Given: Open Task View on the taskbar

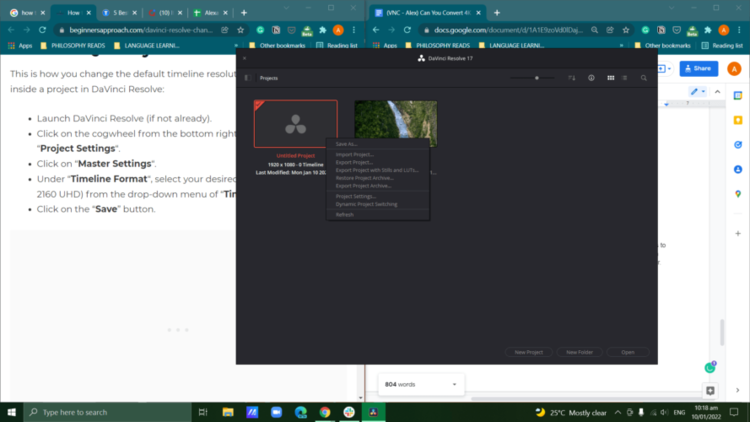Looking at the screenshot, I should (203, 412).
